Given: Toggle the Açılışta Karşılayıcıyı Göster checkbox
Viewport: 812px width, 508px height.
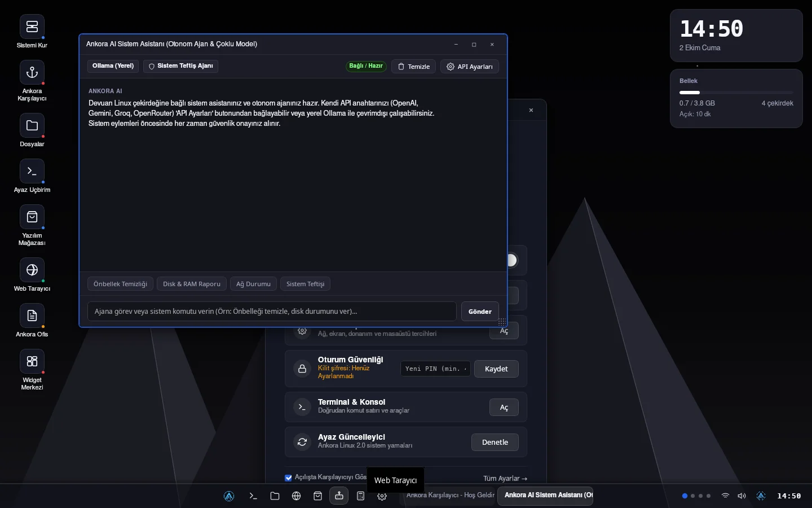Looking at the screenshot, I should coord(288,478).
